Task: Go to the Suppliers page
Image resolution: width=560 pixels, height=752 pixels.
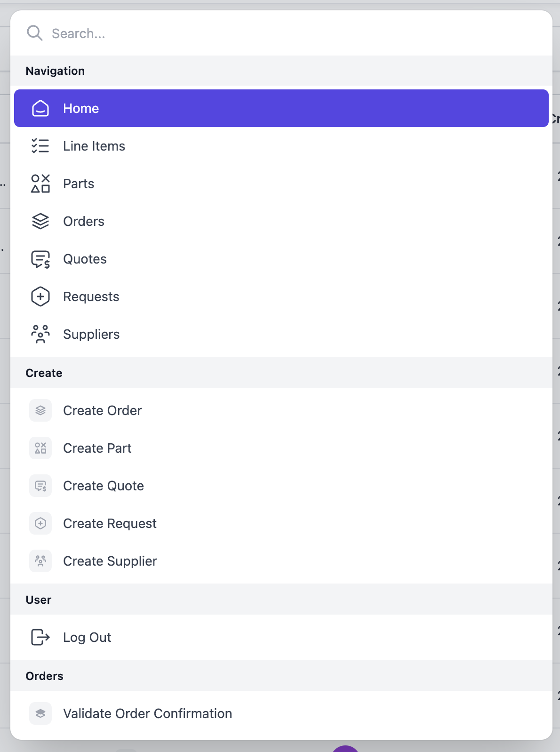Action: 91,334
